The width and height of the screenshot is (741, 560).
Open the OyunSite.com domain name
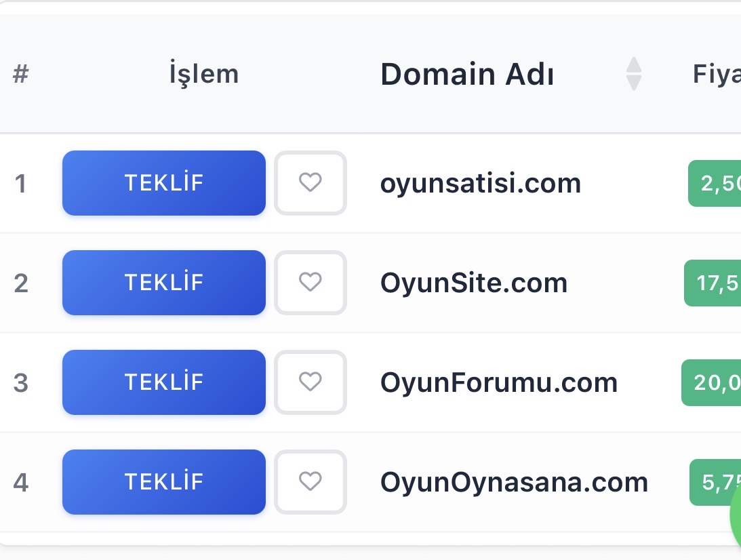click(473, 283)
